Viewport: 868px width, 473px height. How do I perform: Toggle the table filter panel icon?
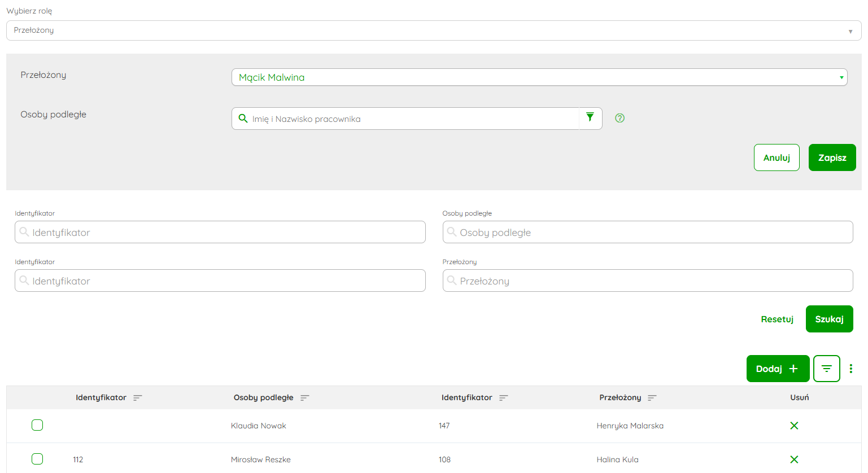point(826,369)
